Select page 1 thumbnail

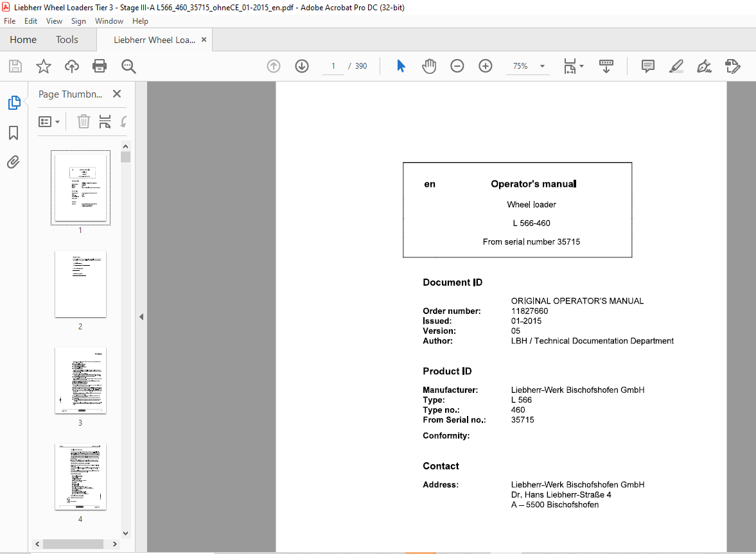[80, 187]
